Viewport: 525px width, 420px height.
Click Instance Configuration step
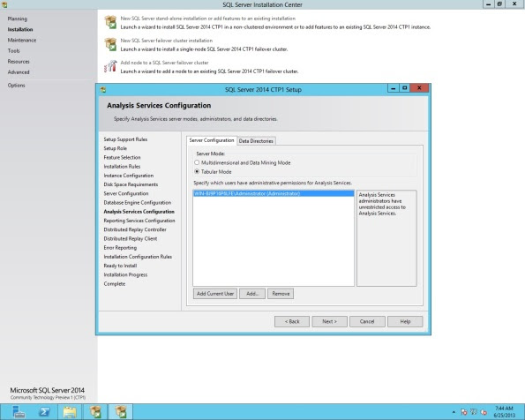[129, 176]
